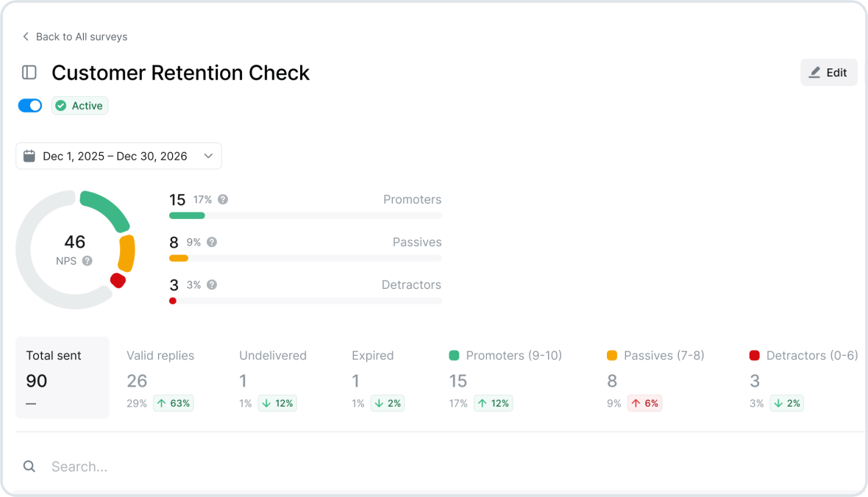Screen dimensions: 868x497
Task: Click the green Active status badge
Action: point(79,106)
